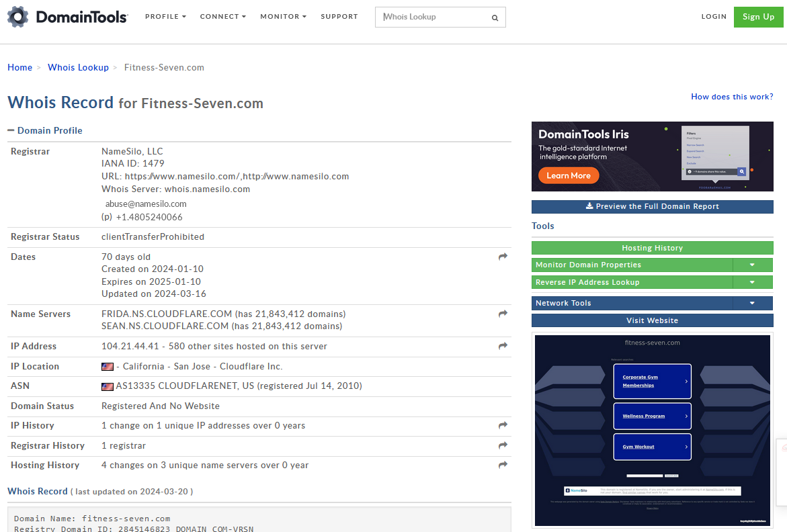Click clientTransferProhibited status text
This screenshot has height=532, width=787.
153,236
